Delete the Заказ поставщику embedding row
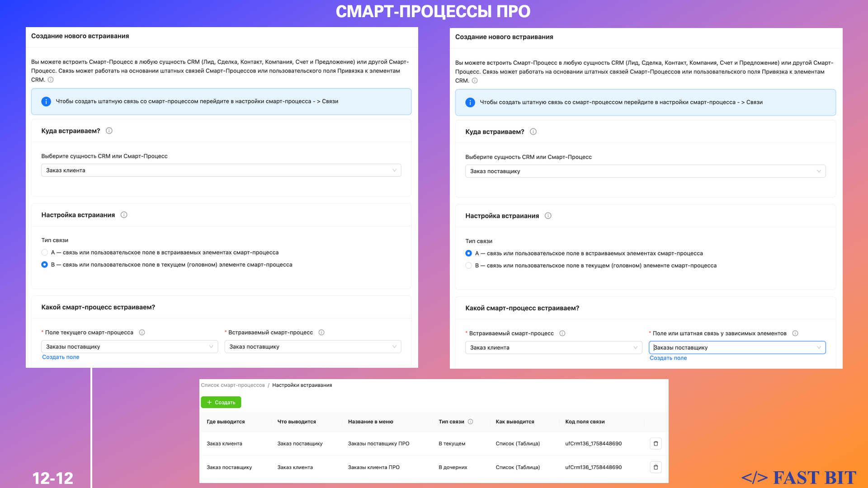Image resolution: width=868 pixels, height=488 pixels. click(x=656, y=467)
